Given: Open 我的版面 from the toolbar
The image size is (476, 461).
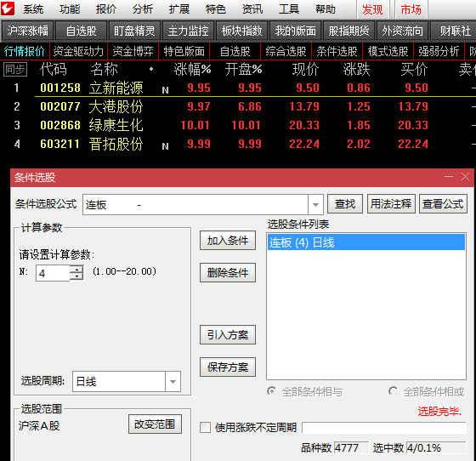Looking at the screenshot, I should [x=296, y=31].
